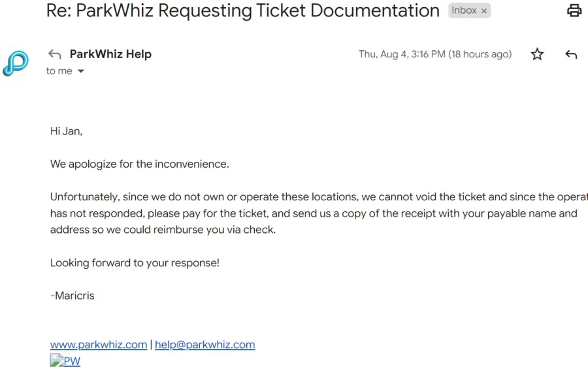Click the Inbox label chip
The image size is (588, 368).
coord(464,10)
